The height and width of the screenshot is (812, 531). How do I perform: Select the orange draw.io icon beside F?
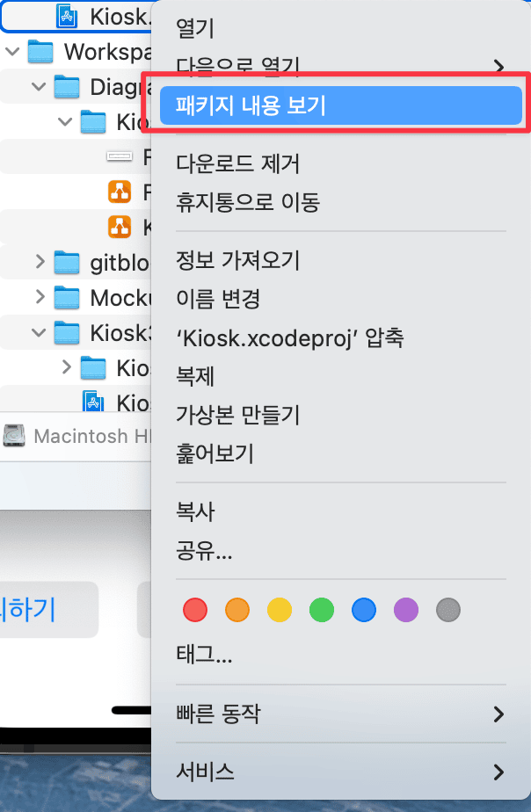pyautogui.click(x=120, y=192)
